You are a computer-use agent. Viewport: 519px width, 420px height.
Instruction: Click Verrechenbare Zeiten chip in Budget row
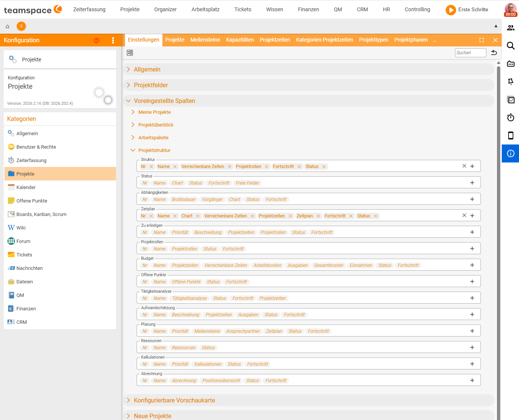click(x=226, y=265)
